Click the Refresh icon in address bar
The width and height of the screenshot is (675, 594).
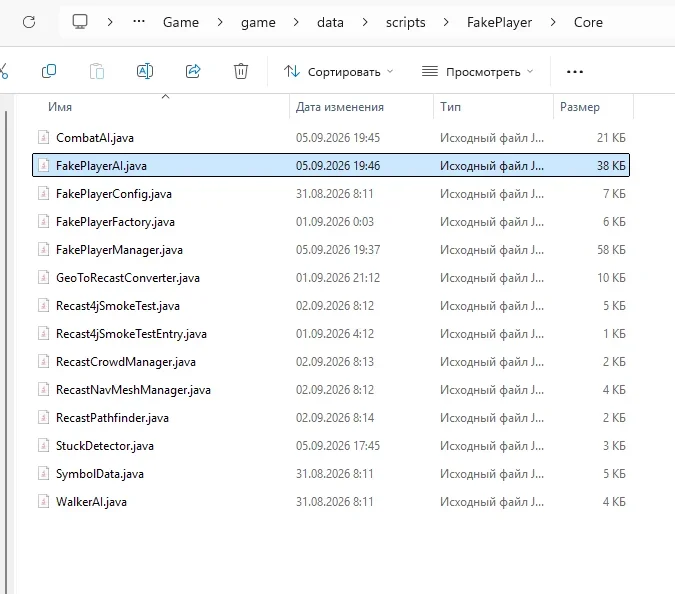coord(29,22)
